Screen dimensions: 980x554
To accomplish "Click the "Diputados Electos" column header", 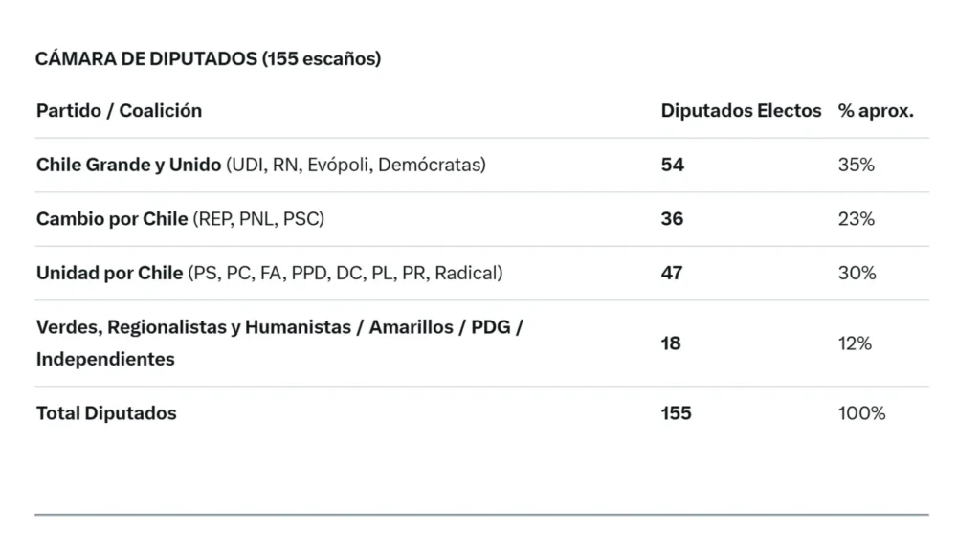I will tap(741, 111).
